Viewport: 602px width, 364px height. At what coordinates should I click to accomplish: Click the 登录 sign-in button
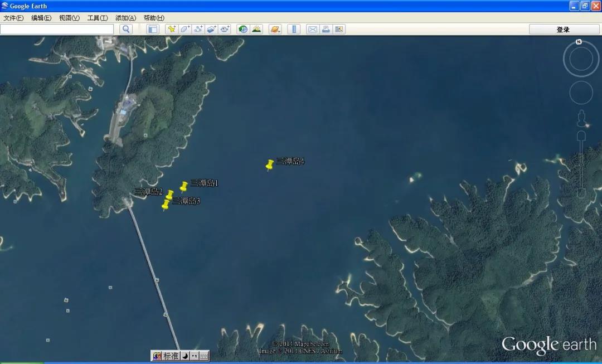click(x=563, y=30)
